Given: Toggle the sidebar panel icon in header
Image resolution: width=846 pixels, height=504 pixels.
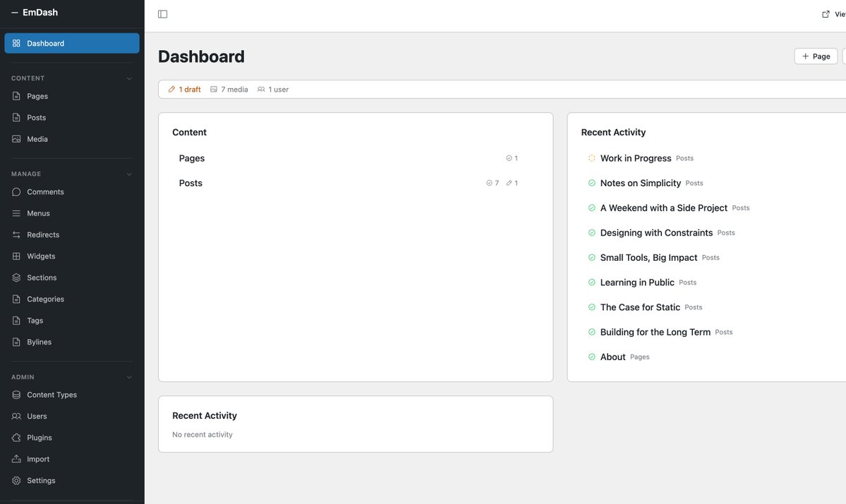Looking at the screenshot, I should pos(162,14).
